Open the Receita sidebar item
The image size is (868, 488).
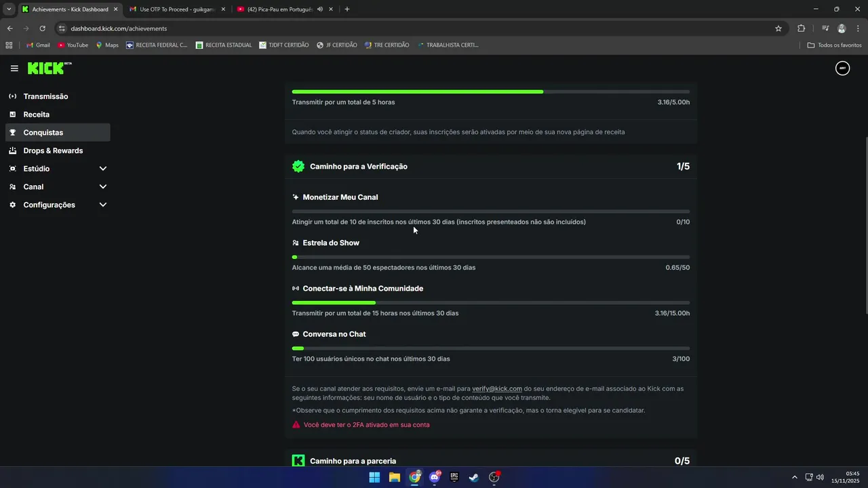(x=58, y=115)
